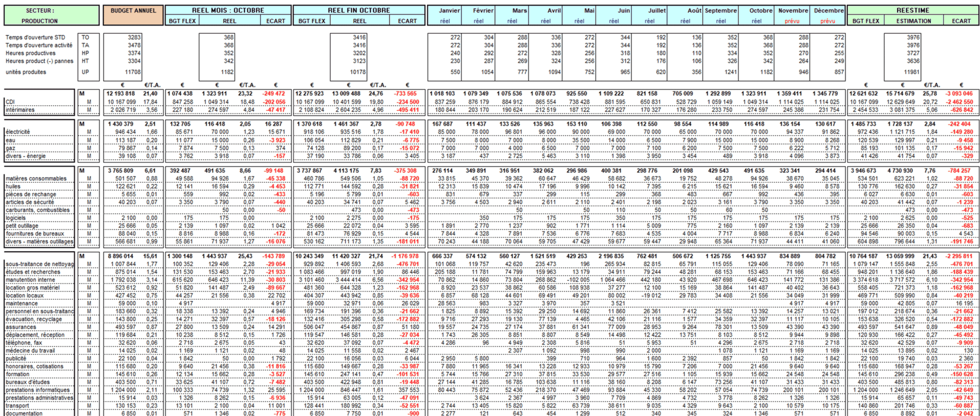Click the ESTIMATION column header
The width and height of the screenshot is (980, 416).
pos(914,21)
